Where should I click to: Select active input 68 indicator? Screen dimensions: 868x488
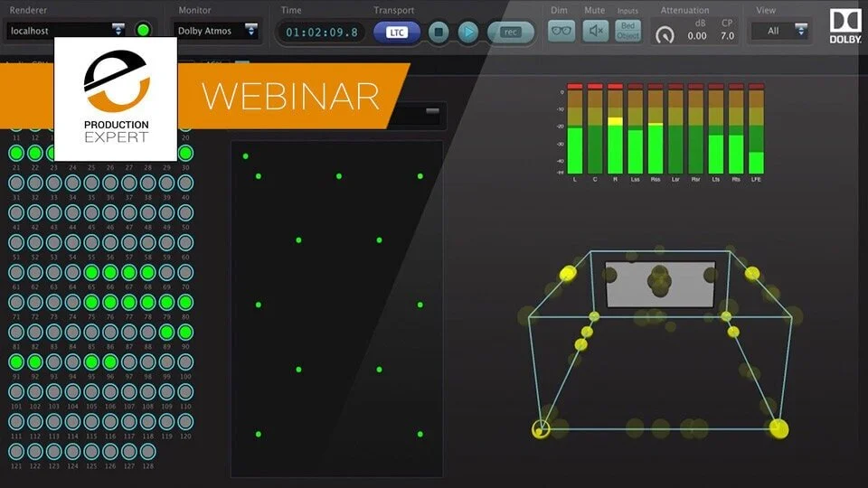tap(147, 272)
